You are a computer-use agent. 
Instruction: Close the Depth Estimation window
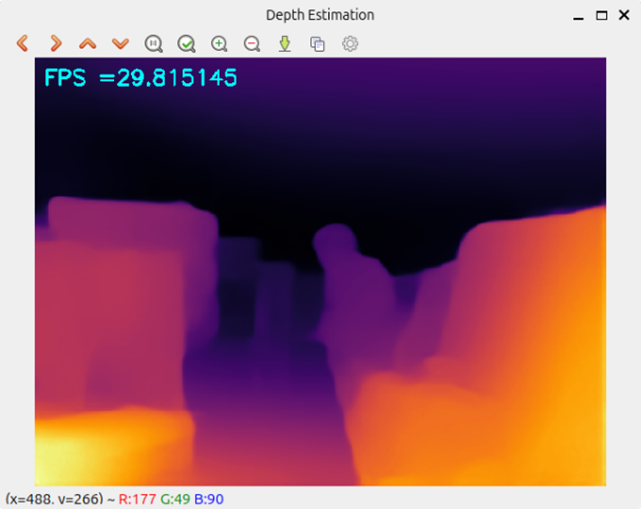point(624,15)
